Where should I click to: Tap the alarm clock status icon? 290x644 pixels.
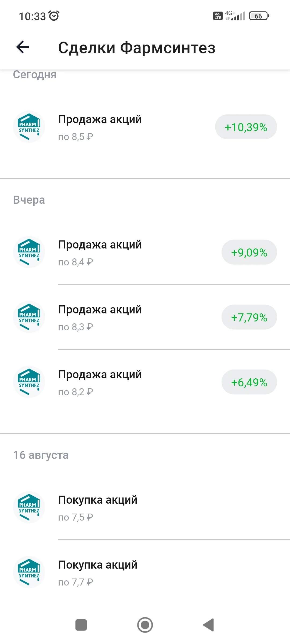coord(54,16)
